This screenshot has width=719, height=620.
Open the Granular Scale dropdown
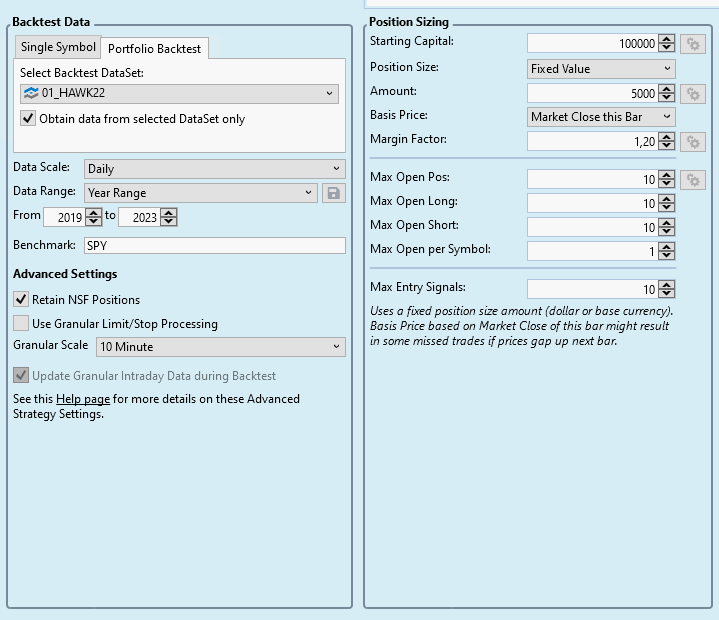(x=221, y=347)
